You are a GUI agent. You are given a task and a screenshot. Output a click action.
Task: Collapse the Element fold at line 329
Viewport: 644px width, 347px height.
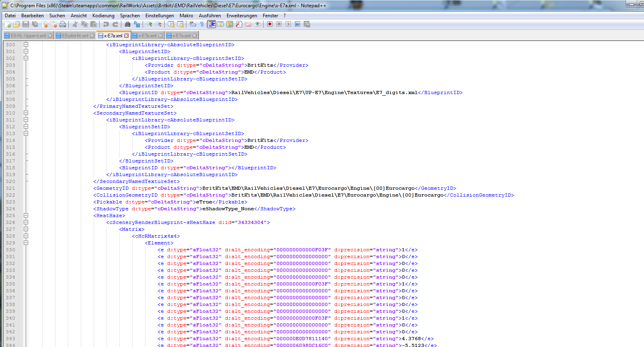click(26, 243)
